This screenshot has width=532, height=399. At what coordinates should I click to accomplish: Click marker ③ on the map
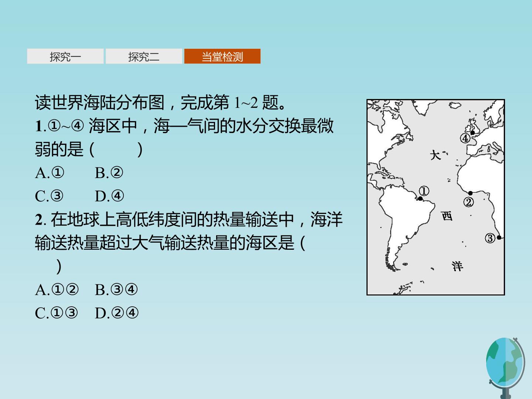pyautogui.click(x=490, y=238)
